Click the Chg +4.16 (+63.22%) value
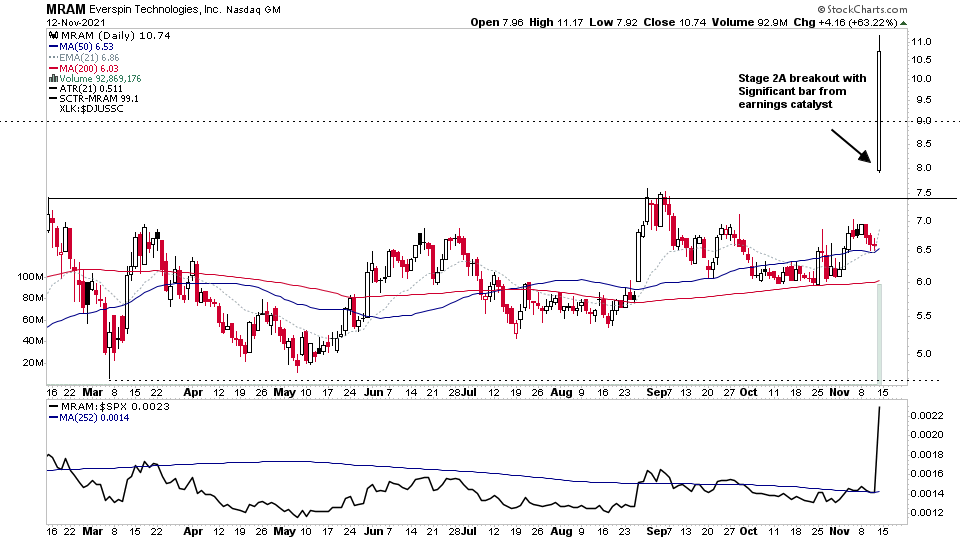The height and width of the screenshot is (540, 960). pyautogui.click(x=846, y=22)
